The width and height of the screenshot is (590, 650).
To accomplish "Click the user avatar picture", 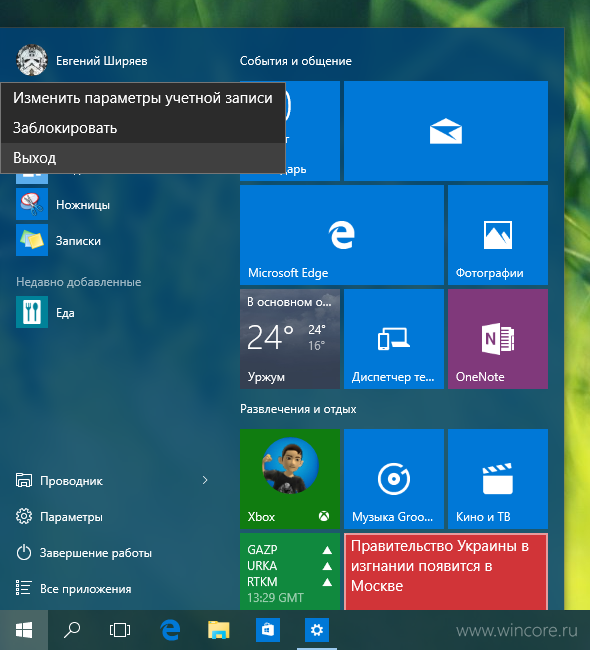I will point(32,60).
